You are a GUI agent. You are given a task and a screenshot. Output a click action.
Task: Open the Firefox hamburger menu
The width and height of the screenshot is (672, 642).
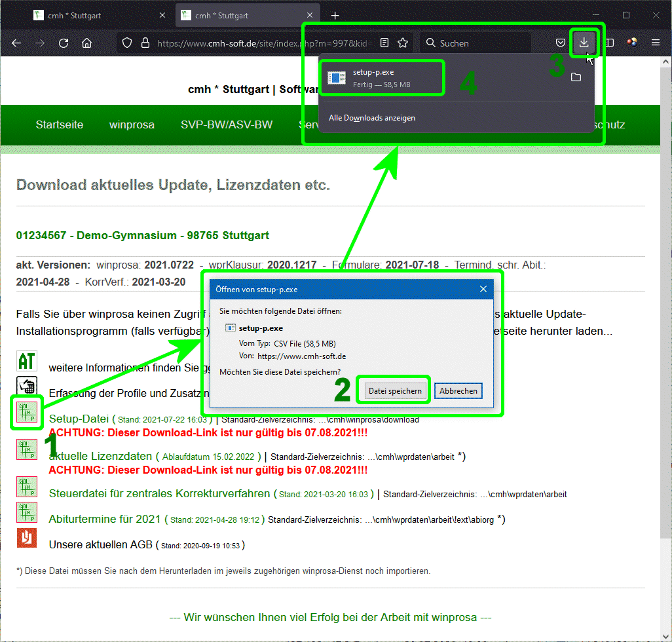(655, 43)
